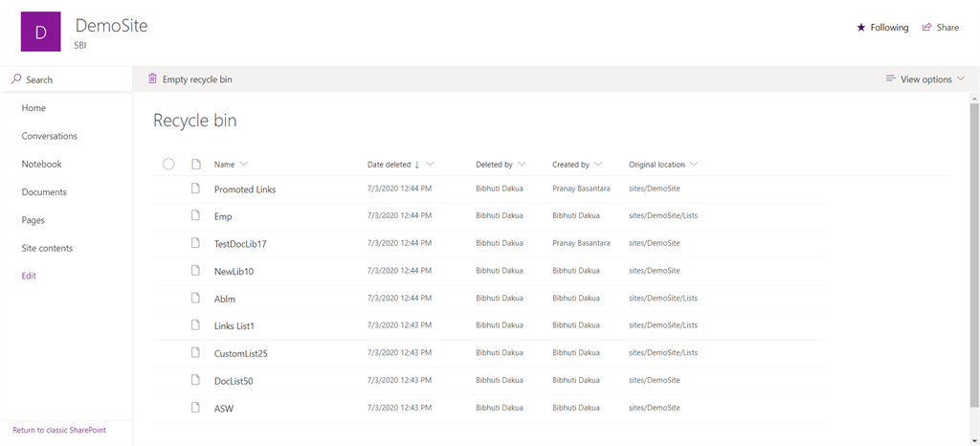
Task: Select the DocList50 item name
Action: [x=234, y=380]
